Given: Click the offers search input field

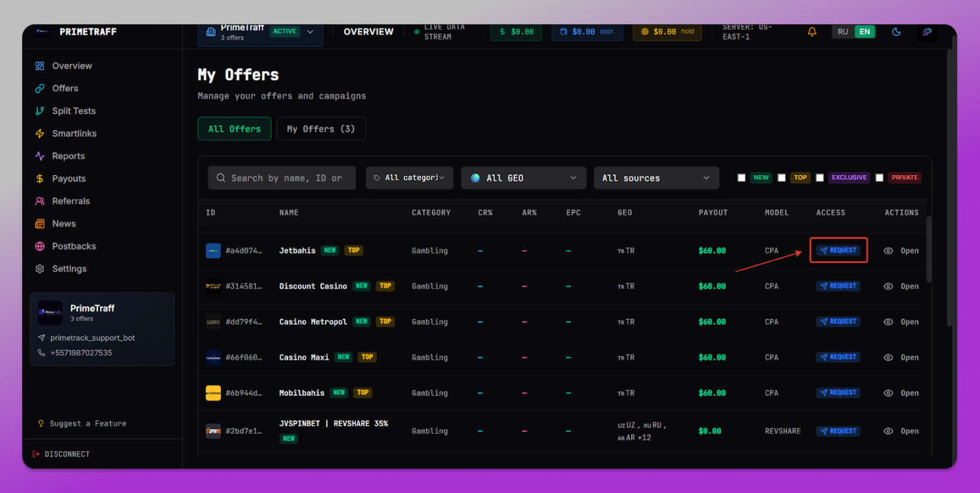Looking at the screenshot, I should 282,178.
